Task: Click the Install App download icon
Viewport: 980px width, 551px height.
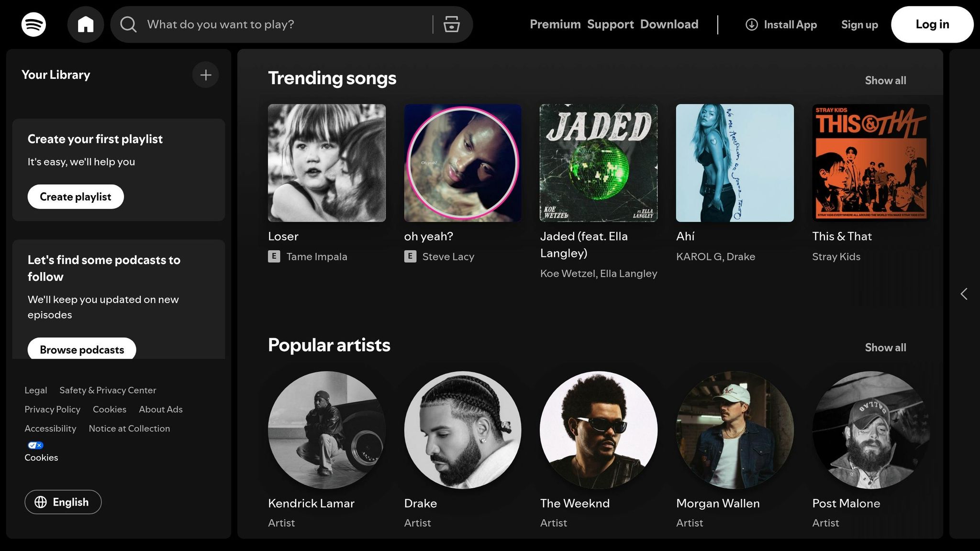Action: coord(752,24)
